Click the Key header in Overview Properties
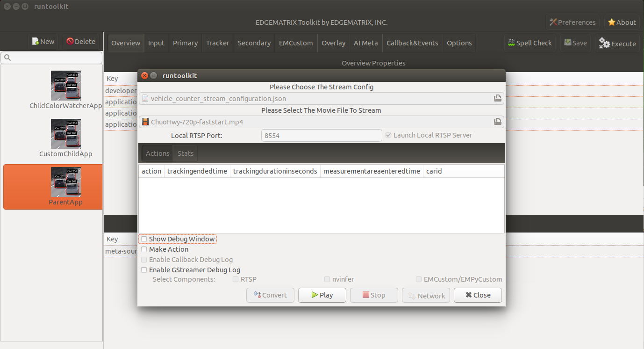644x349 pixels. (112, 79)
